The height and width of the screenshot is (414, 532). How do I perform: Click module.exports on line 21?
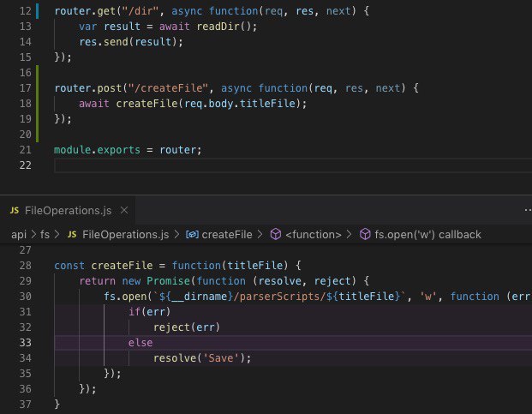click(x=97, y=150)
